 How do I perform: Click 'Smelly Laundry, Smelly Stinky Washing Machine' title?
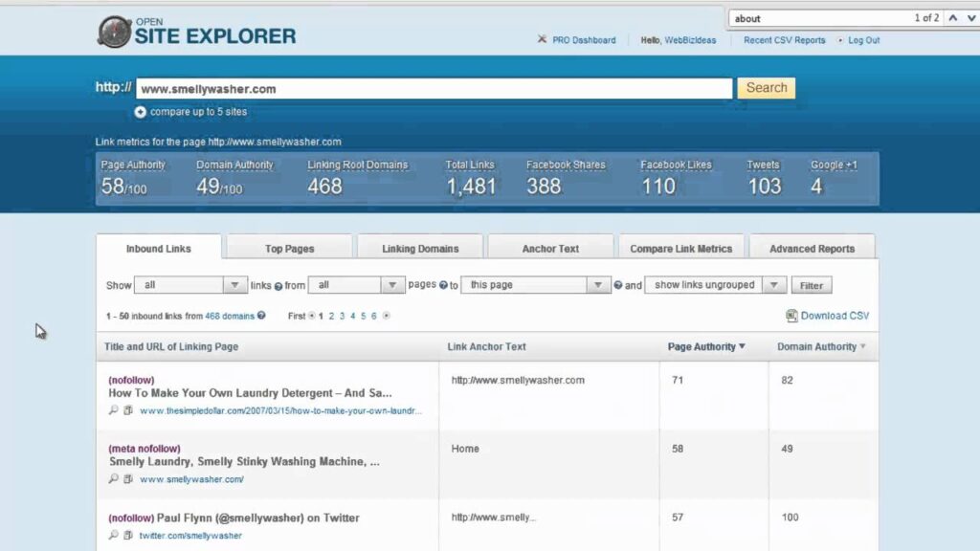click(244, 462)
